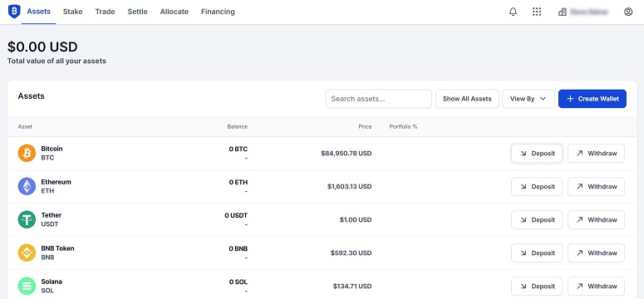Deposit BNB Token
The width and height of the screenshot is (644, 299).
[537, 253]
